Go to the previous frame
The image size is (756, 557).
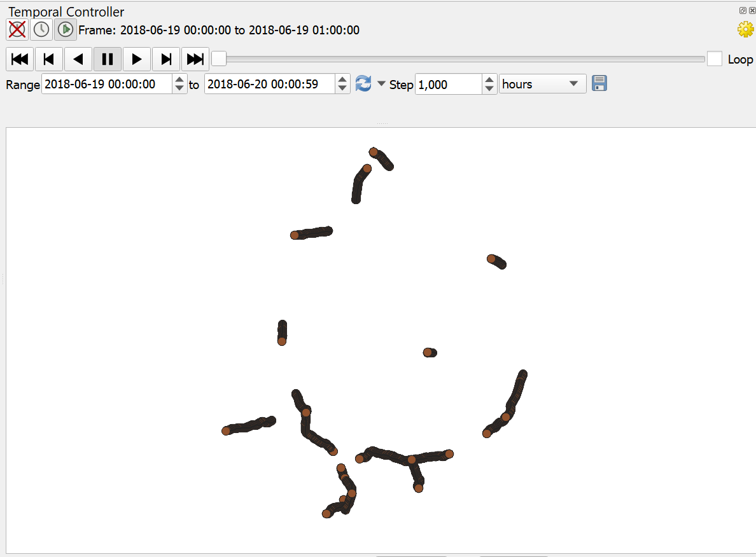pos(49,59)
